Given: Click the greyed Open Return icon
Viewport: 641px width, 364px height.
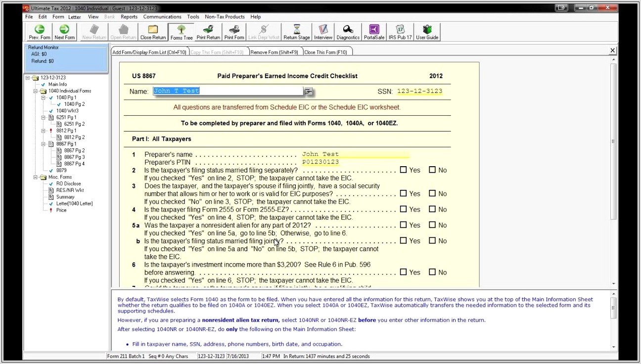Looking at the screenshot, I should click(x=123, y=32).
